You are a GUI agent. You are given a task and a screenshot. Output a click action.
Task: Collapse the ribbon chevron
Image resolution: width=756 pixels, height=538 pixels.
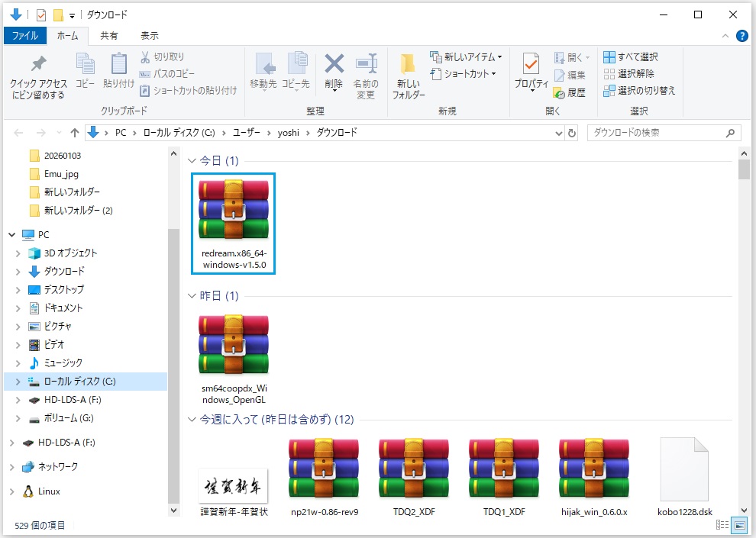coord(725,36)
